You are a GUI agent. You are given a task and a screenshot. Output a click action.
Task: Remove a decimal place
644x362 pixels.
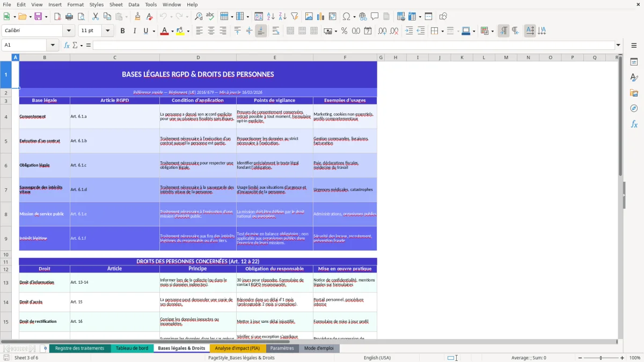(x=394, y=31)
